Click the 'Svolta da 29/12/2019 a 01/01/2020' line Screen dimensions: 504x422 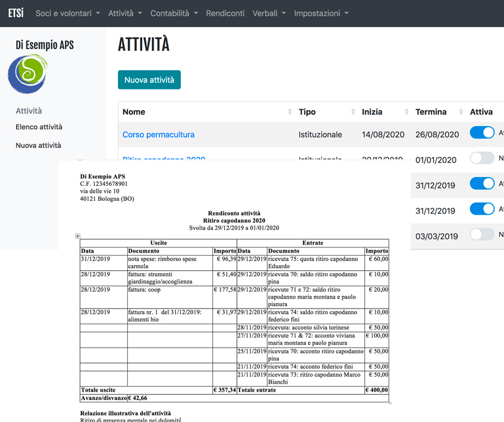tap(234, 228)
